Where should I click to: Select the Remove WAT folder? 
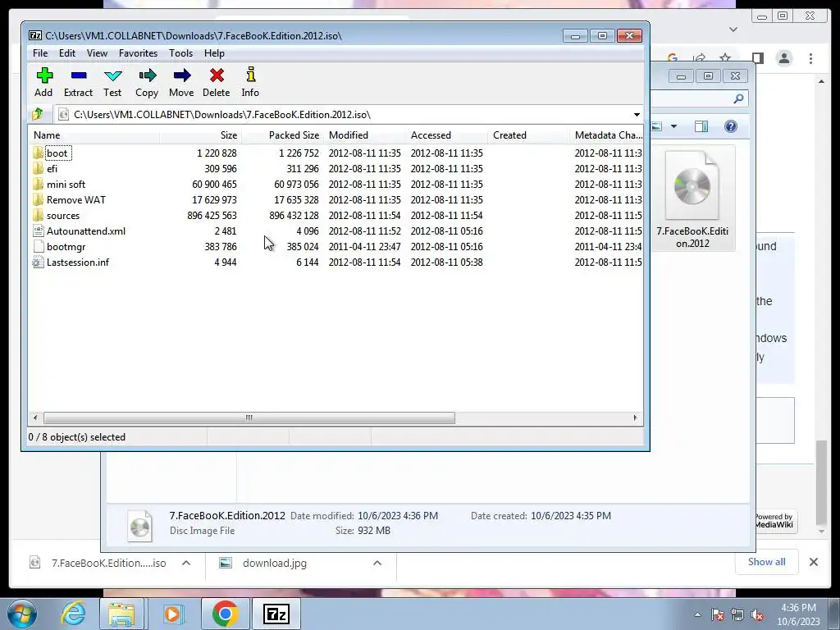coord(76,200)
